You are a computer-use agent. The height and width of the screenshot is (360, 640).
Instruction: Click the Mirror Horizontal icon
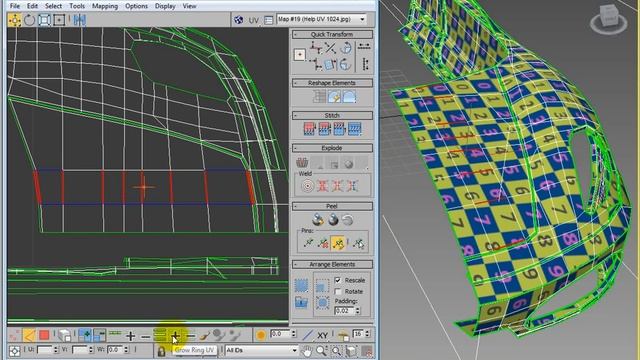(80, 20)
